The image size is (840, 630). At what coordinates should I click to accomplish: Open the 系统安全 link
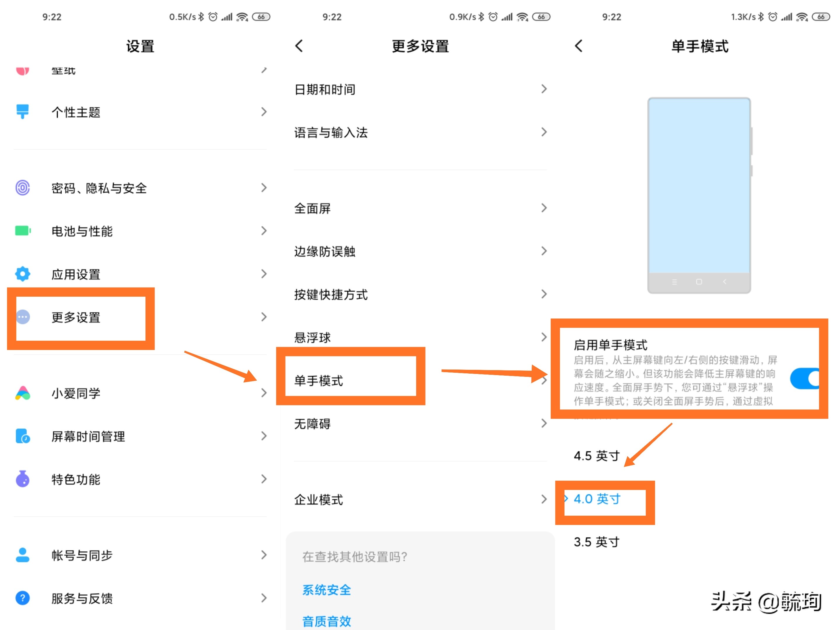[326, 590]
